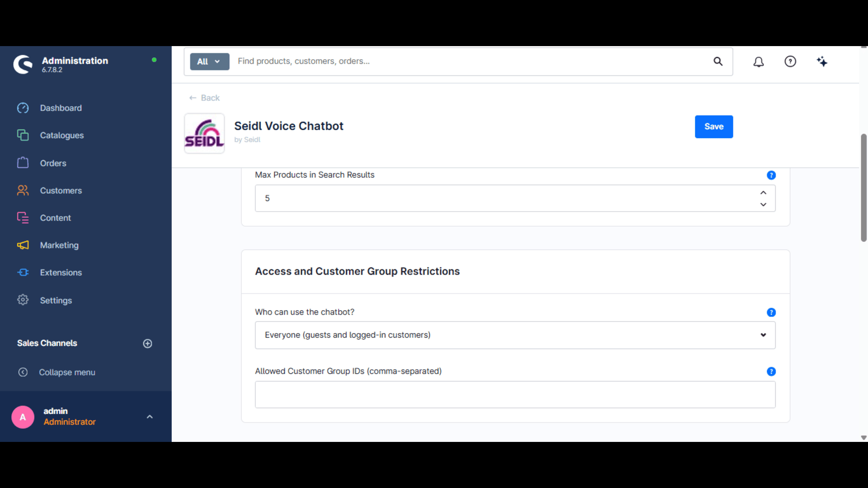Open Content menu item
Screen dimensions: 868x488
(x=55, y=218)
